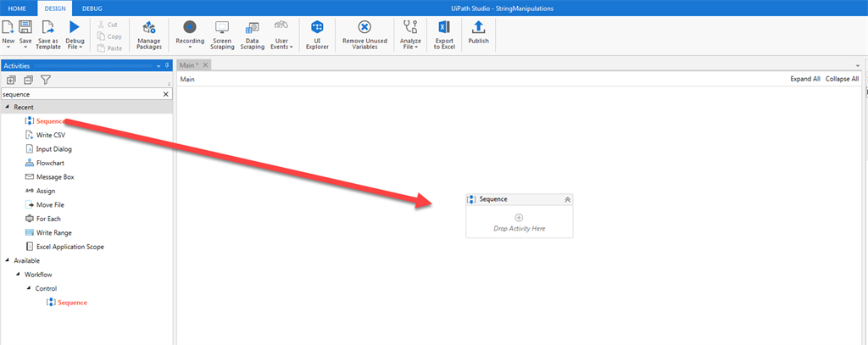Screen dimensions: 868x345
Task: Select Input Dialog activity
Action: [48, 149]
